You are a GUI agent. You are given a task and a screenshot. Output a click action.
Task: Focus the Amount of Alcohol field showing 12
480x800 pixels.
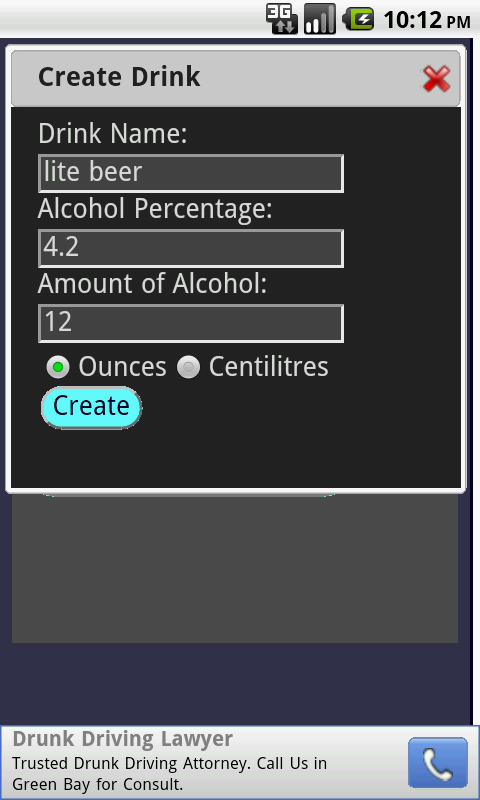(191, 323)
